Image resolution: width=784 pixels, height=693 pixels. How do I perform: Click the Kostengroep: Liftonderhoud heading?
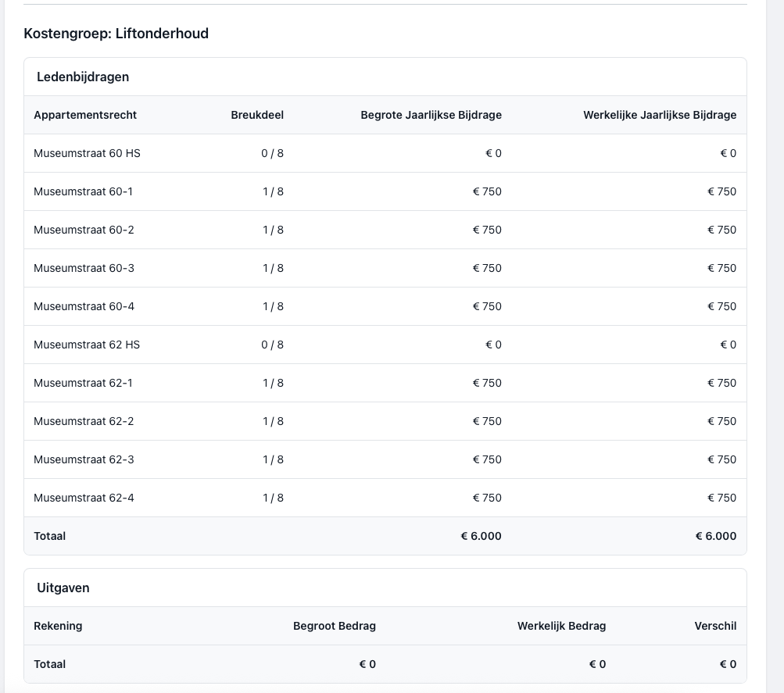coord(116,34)
